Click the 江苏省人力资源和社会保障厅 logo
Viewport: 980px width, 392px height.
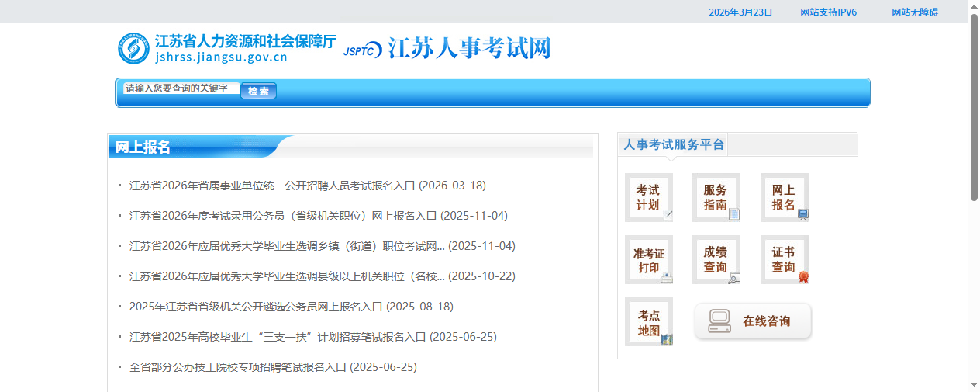[x=226, y=48]
